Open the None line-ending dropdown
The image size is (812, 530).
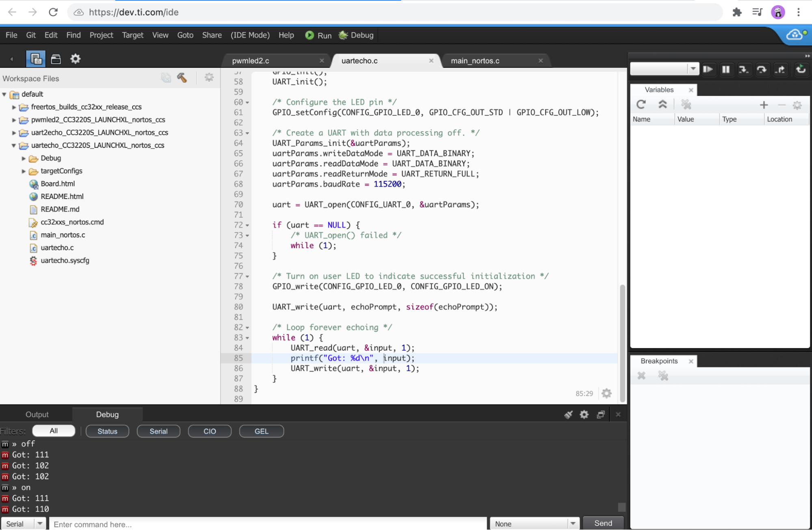573,524
